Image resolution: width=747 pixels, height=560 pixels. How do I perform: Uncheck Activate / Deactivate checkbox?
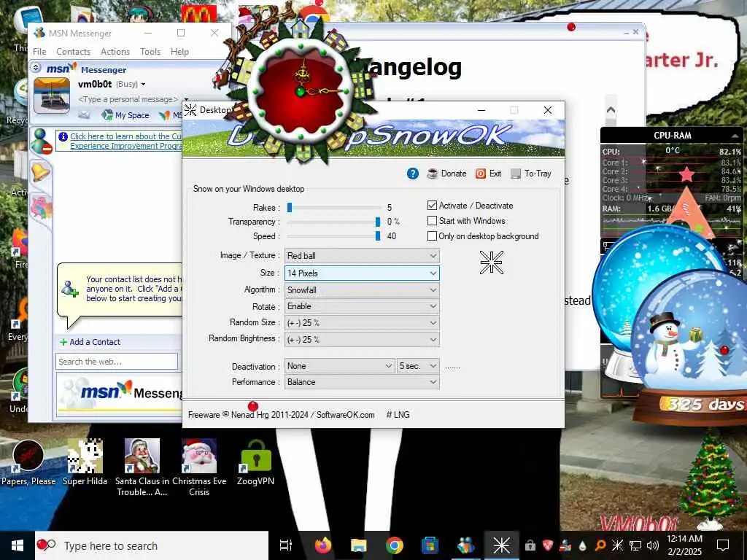[432, 205]
